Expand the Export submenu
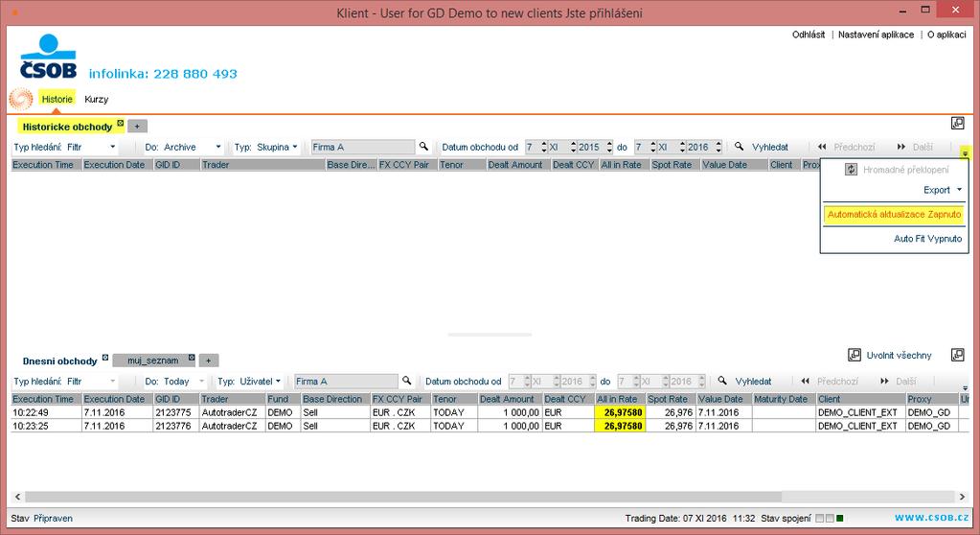Viewport: 980px width, 535px height. [x=943, y=190]
